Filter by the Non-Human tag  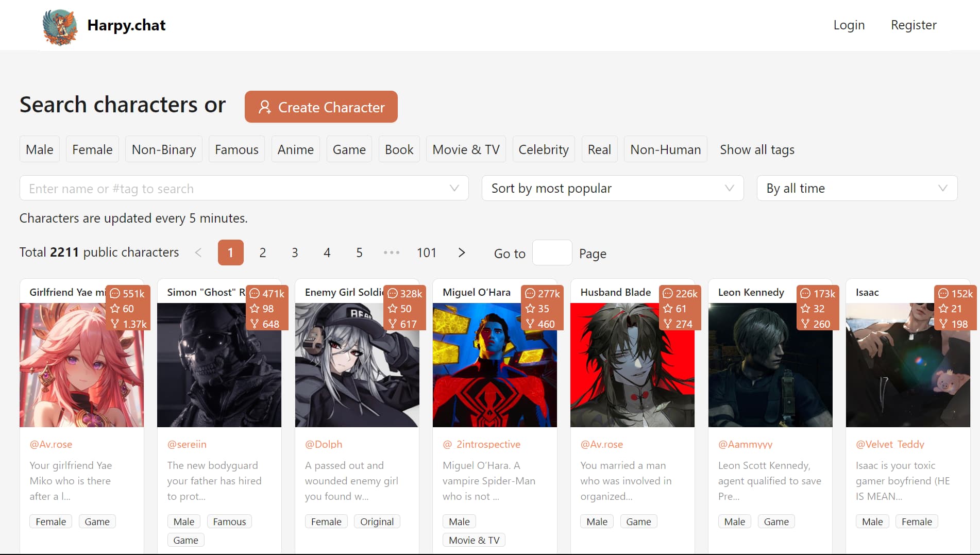pyautogui.click(x=666, y=149)
